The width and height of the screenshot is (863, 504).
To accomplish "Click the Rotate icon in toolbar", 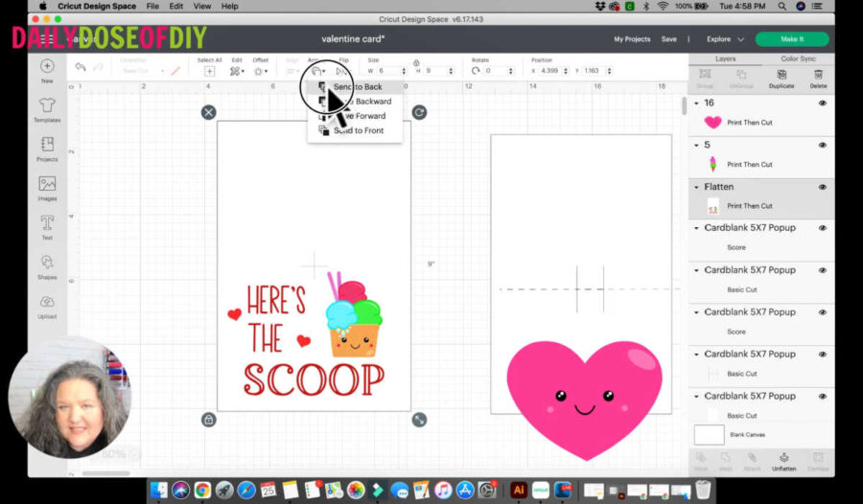I will point(476,71).
